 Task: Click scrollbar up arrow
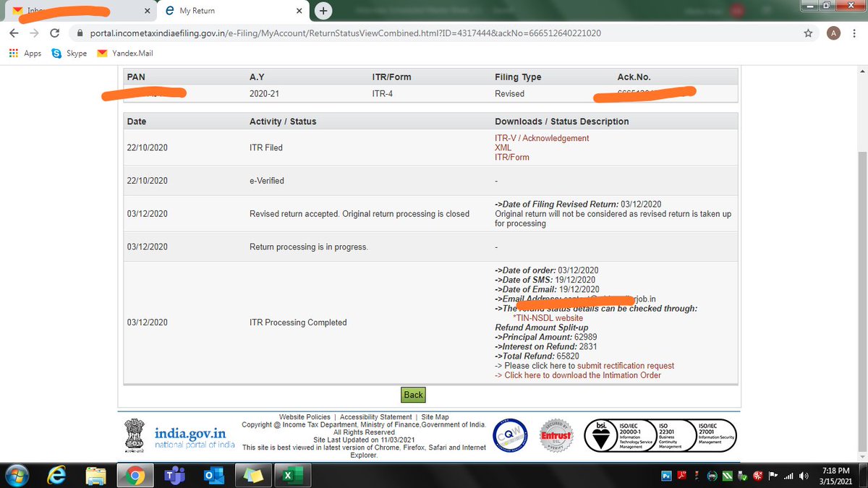(861, 72)
